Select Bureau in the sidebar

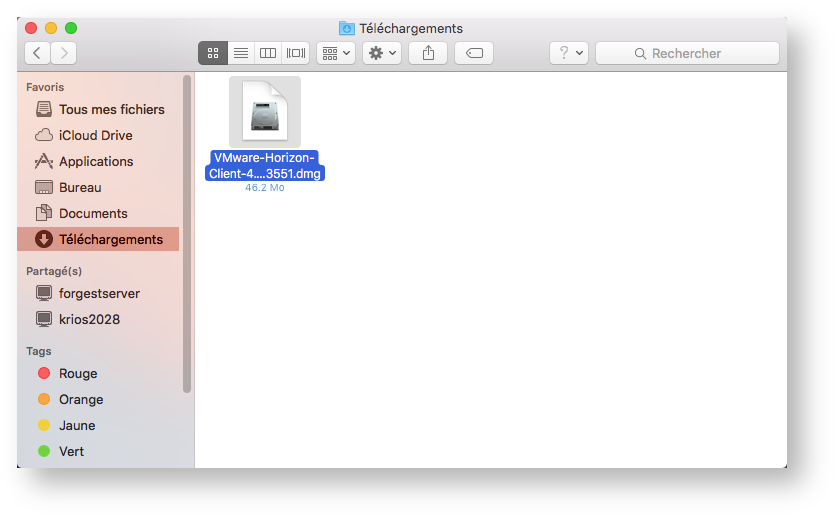tap(100, 187)
